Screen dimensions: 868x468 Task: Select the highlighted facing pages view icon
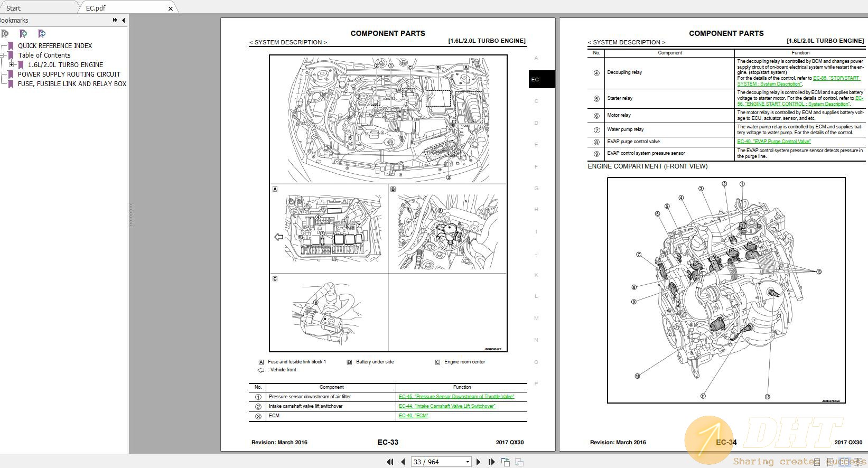pos(844,462)
